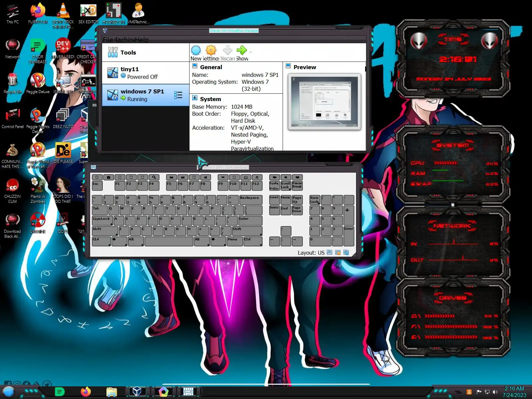Open the File menu in VirtualBox
532x399 pixels.
coord(108,40)
